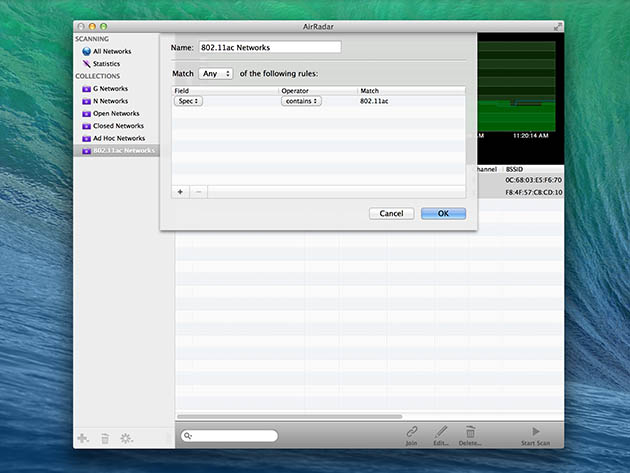Select All Networks in sidebar
Viewport: 630px width, 473px height.
pos(112,51)
